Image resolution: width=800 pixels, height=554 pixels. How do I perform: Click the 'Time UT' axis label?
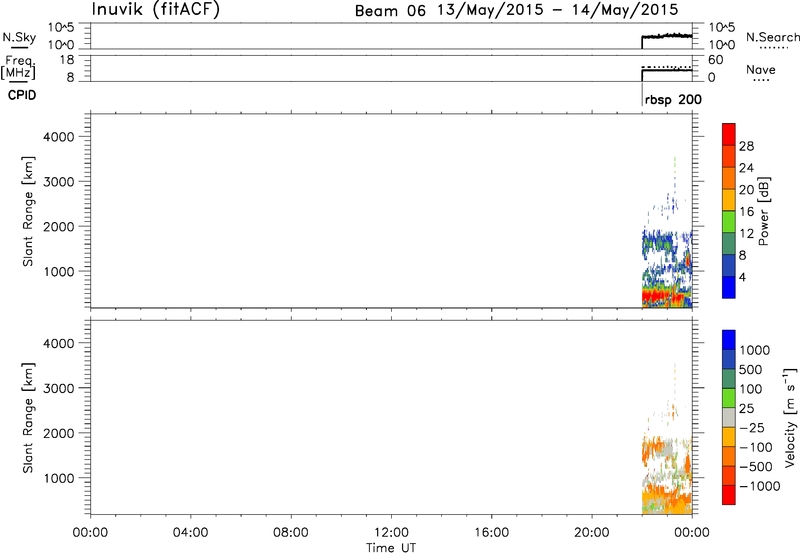click(x=391, y=548)
